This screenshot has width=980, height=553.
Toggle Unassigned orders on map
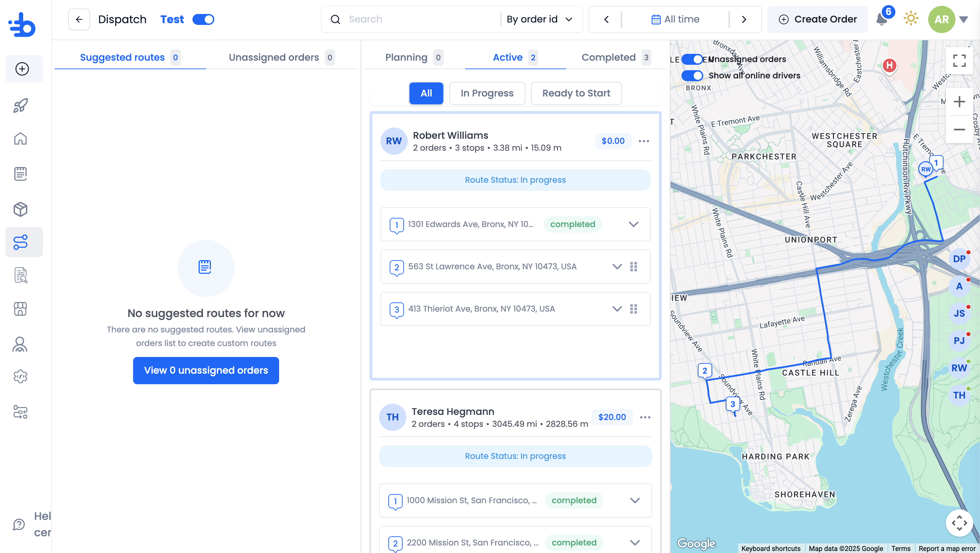point(692,59)
